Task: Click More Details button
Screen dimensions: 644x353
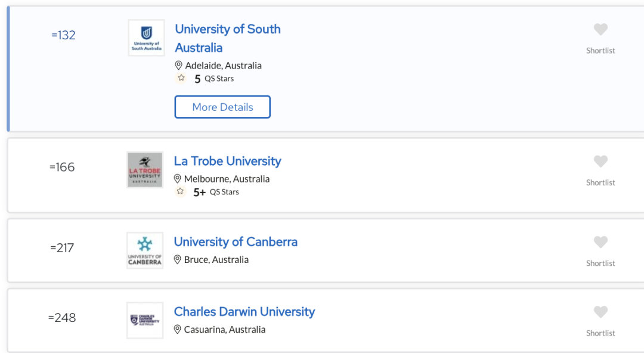Action: 222,107
